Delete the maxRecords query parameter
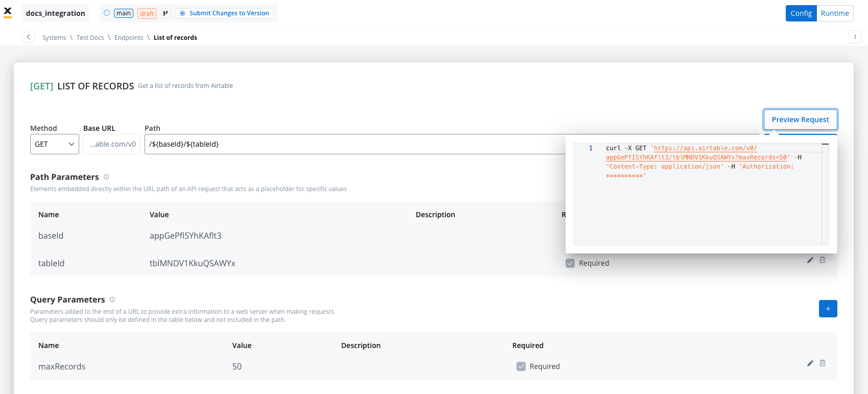The image size is (868, 394). (x=823, y=363)
